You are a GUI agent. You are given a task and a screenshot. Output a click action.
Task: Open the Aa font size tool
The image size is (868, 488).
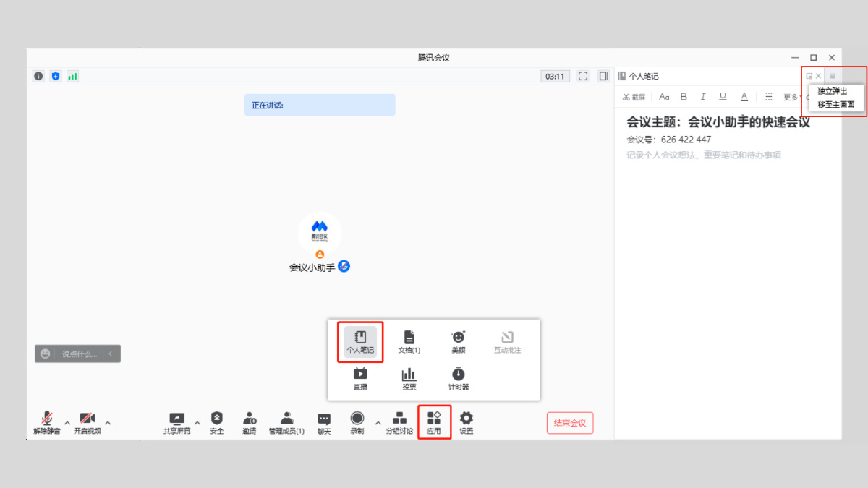[664, 97]
